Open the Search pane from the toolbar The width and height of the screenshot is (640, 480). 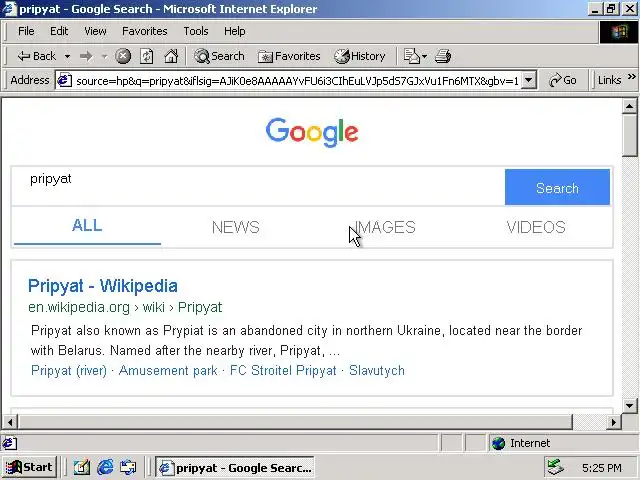tap(219, 56)
